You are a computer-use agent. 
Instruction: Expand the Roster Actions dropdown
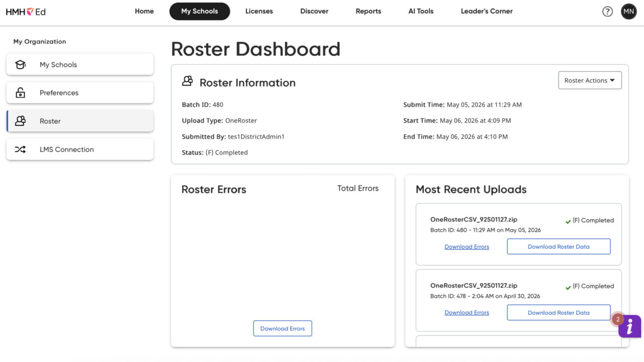point(590,80)
